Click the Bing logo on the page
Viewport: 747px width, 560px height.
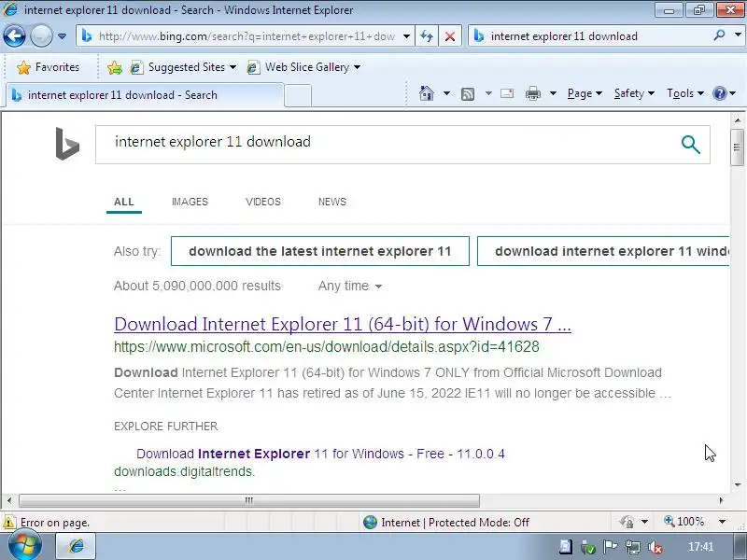click(x=67, y=144)
